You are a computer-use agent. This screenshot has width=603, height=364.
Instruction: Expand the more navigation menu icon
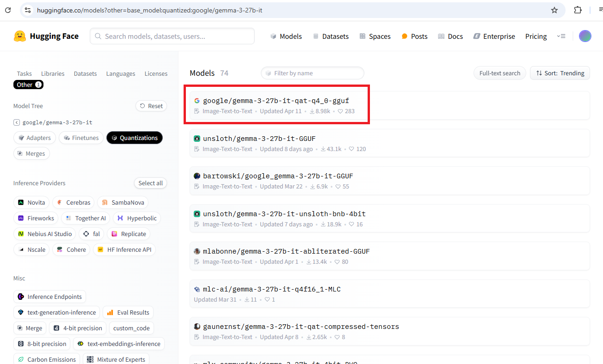pos(561,36)
